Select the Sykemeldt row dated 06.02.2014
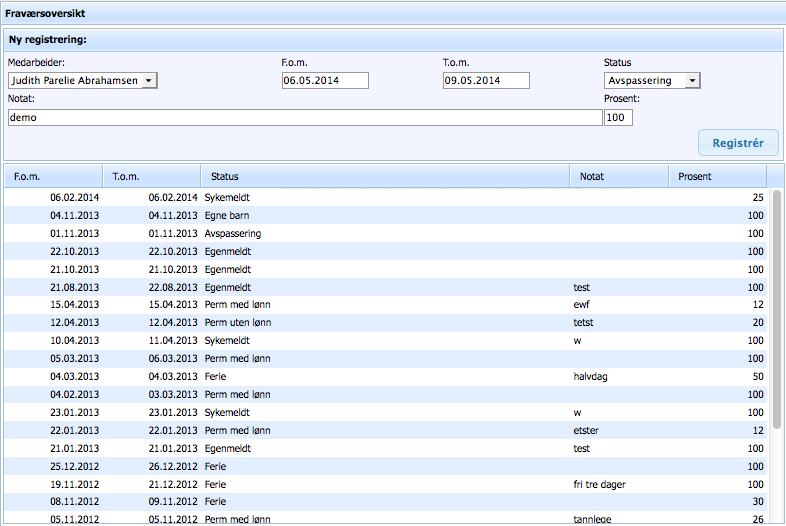 pyautogui.click(x=385, y=198)
